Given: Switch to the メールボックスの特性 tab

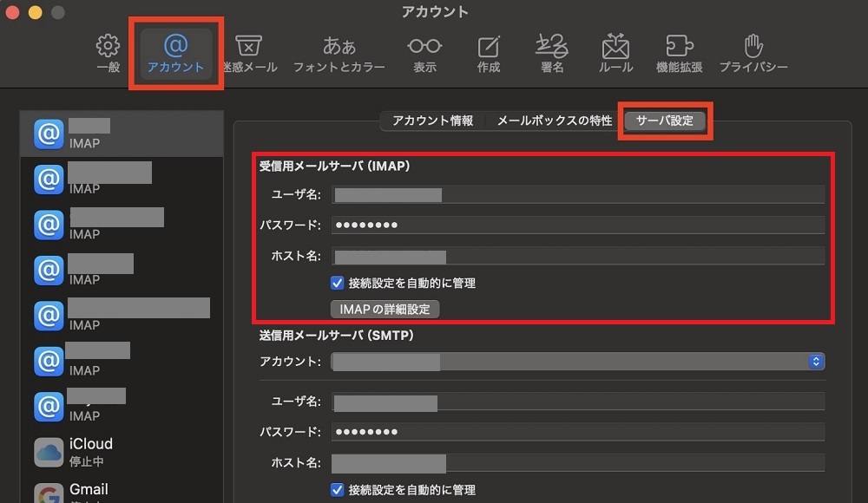Looking at the screenshot, I should [x=554, y=121].
